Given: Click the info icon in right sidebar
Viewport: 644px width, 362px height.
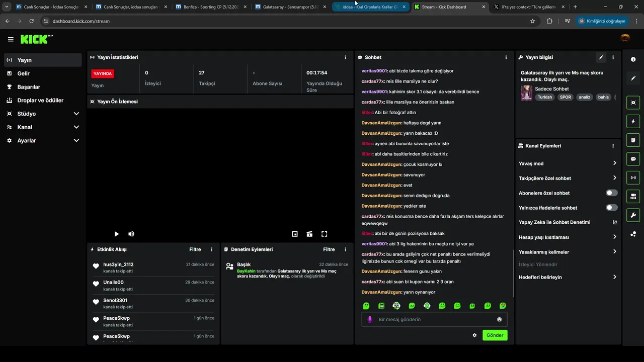Looking at the screenshot, I should [633, 59].
